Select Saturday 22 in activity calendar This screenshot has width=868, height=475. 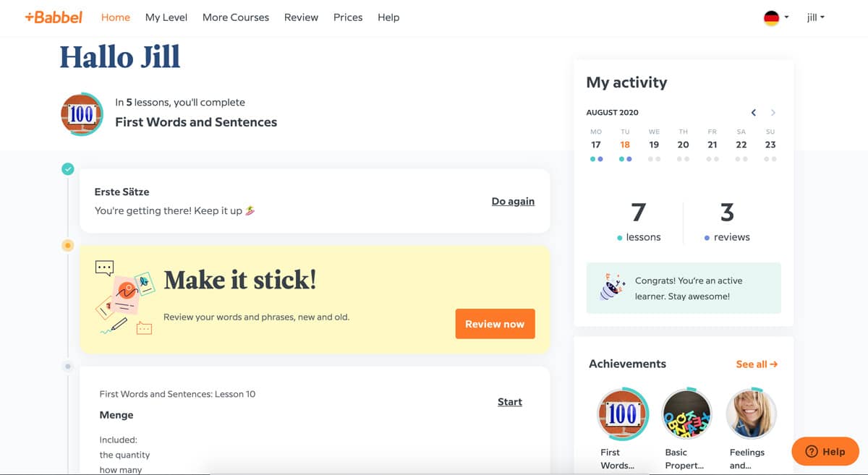click(741, 145)
